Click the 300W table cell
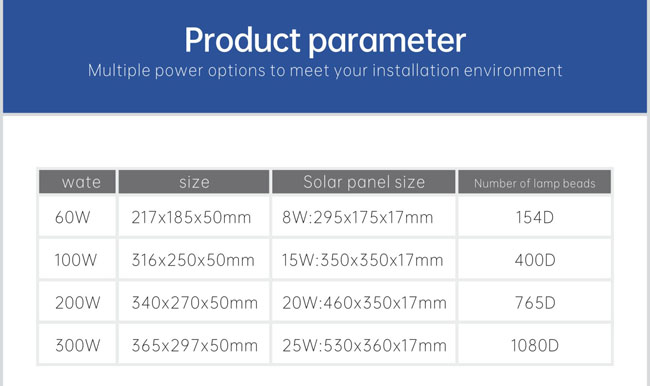 (x=77, y=345)
